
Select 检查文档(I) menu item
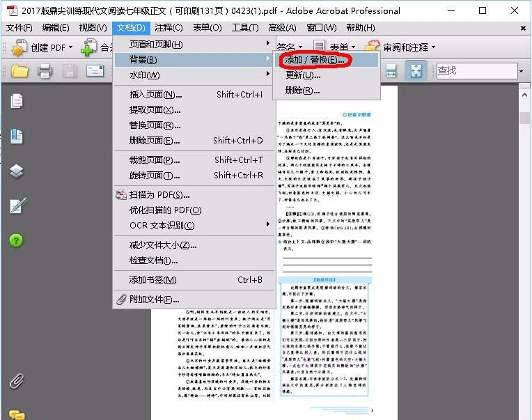[x=194, y=260]
